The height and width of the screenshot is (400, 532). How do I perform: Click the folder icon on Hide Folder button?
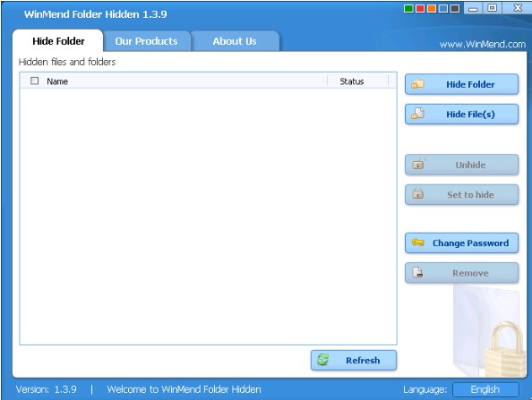pos(417,83)
